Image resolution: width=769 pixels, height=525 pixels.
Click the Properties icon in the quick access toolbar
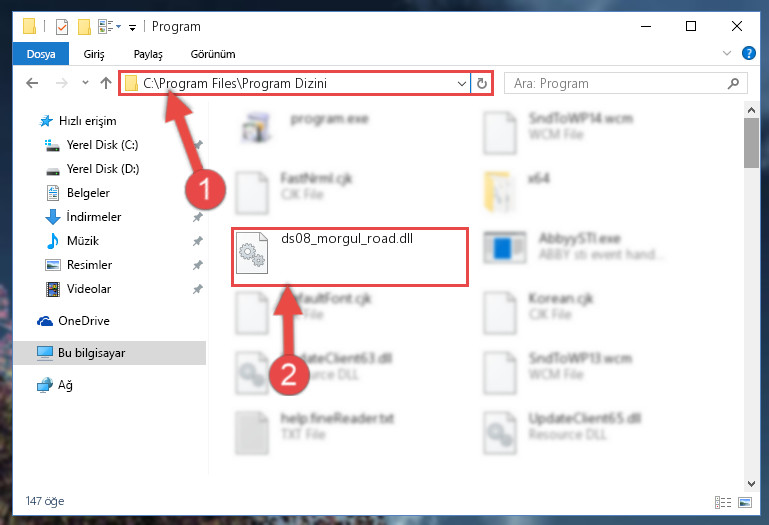(x=62, y=26)
